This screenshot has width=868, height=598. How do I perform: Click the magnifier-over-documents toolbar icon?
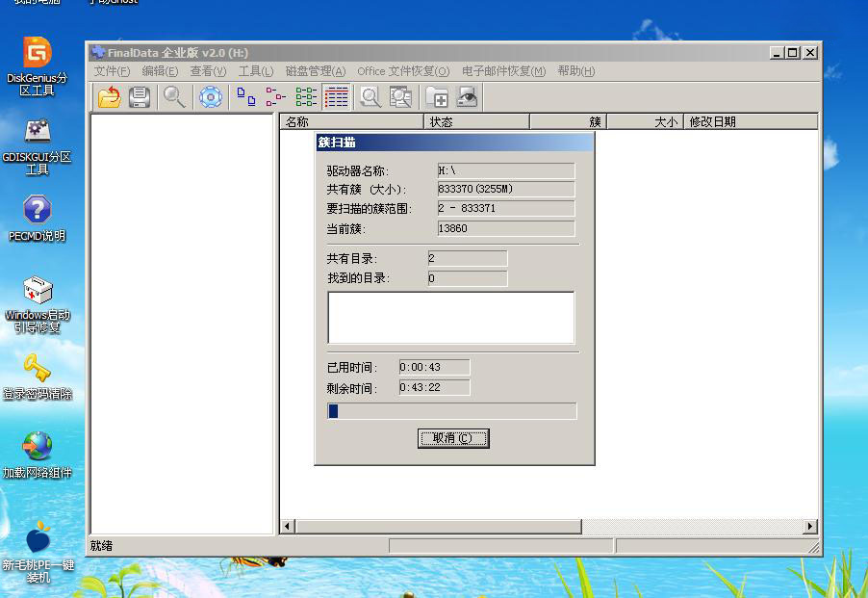pyautogui.click(x=400, y=97)
